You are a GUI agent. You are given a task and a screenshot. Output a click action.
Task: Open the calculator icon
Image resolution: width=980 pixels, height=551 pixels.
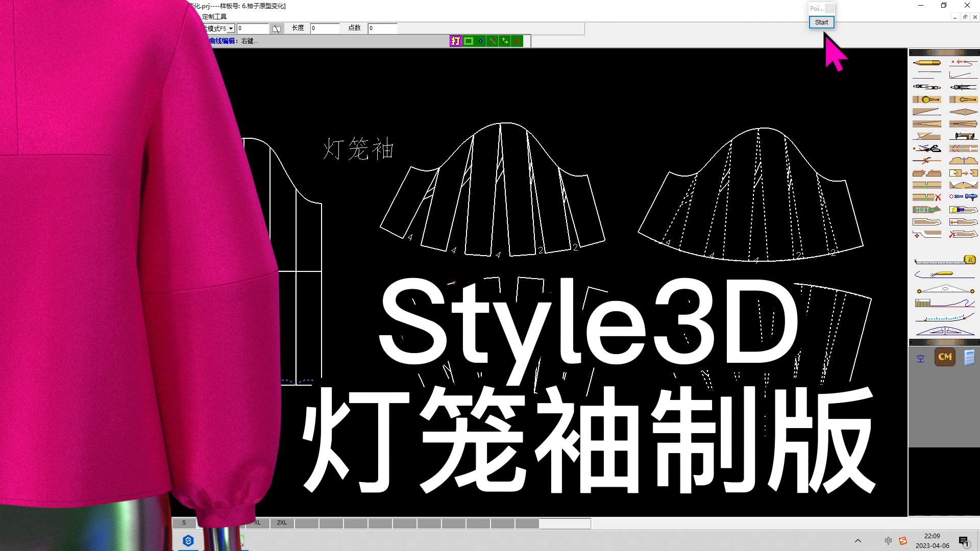tap(969, 358)
